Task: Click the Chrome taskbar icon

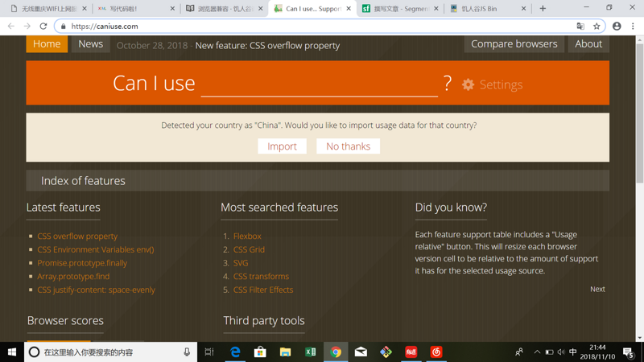Action: (x=336, y=352)
